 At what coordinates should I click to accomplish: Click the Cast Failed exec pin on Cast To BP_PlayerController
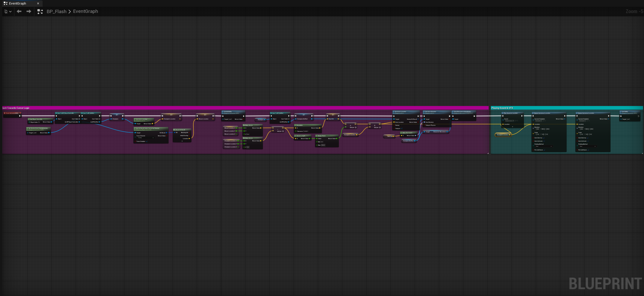[x=79, y=119]
